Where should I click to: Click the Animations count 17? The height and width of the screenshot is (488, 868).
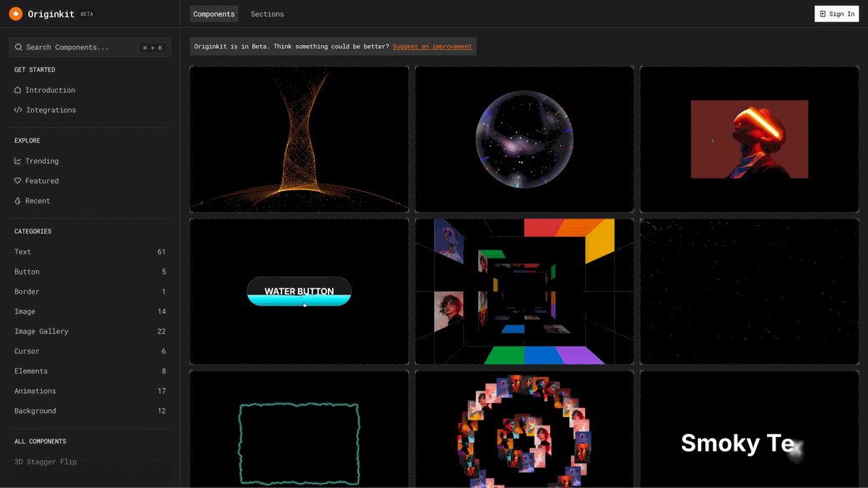(x=161, y=390)
